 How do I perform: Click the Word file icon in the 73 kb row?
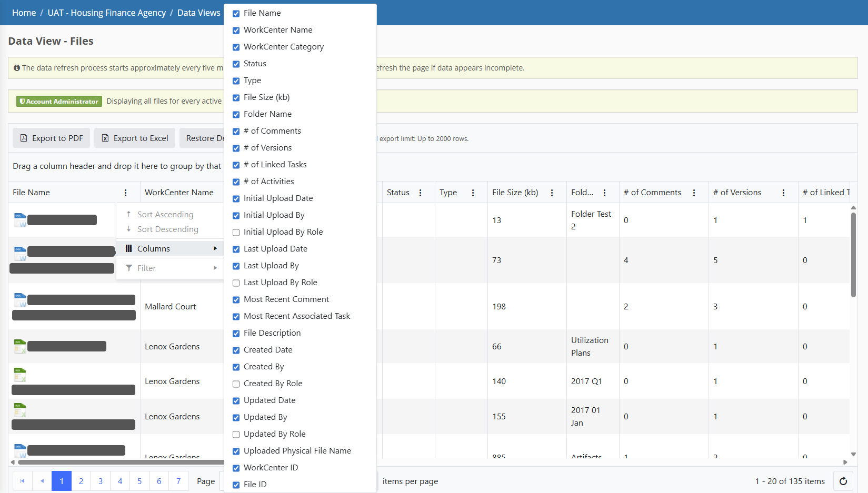point(20,254)
